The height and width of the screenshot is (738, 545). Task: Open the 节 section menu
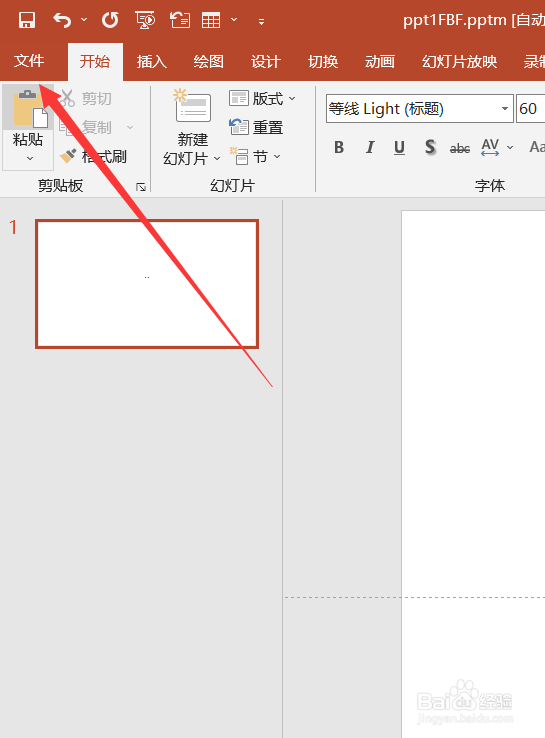255,156
